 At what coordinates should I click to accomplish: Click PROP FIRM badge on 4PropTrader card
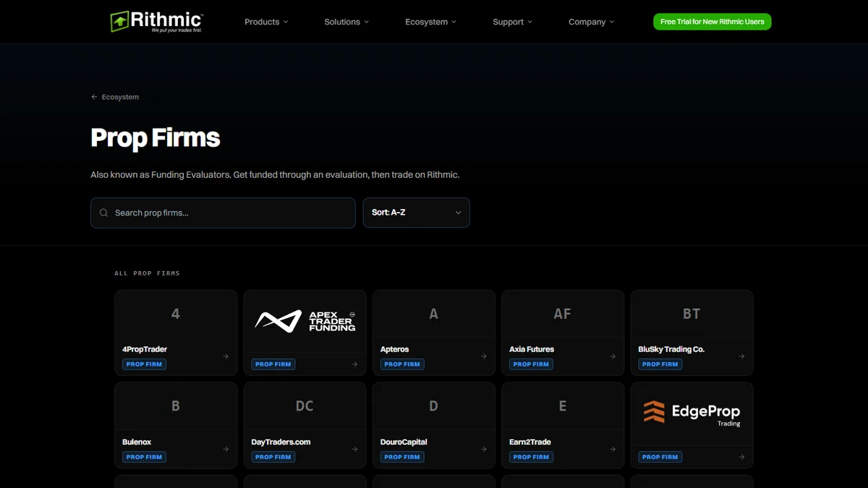pyautogui.click(x=144, y=364)
